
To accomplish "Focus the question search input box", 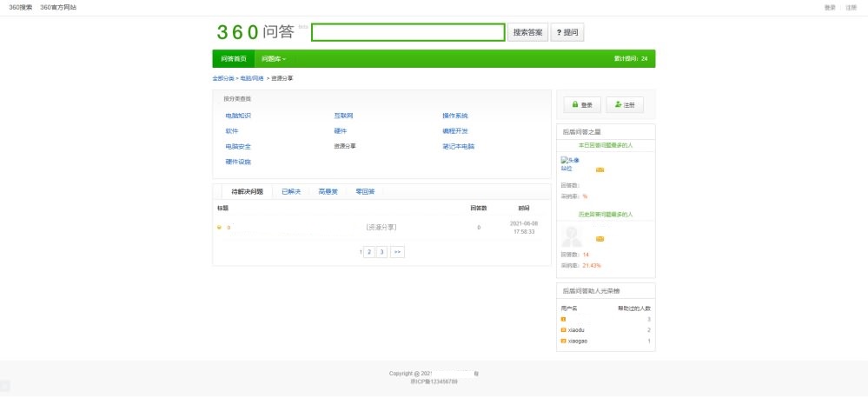I will 408,32.
